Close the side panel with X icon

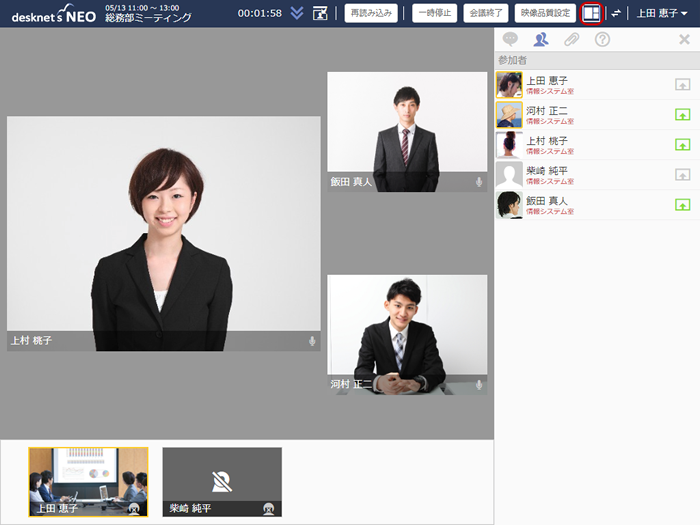coord(684,40)
